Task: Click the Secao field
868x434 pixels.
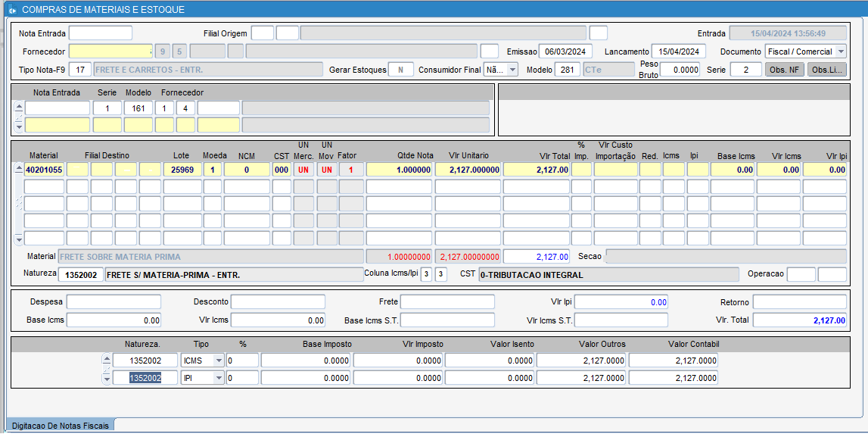Action: pyautogui.click(x=726, y=256)
